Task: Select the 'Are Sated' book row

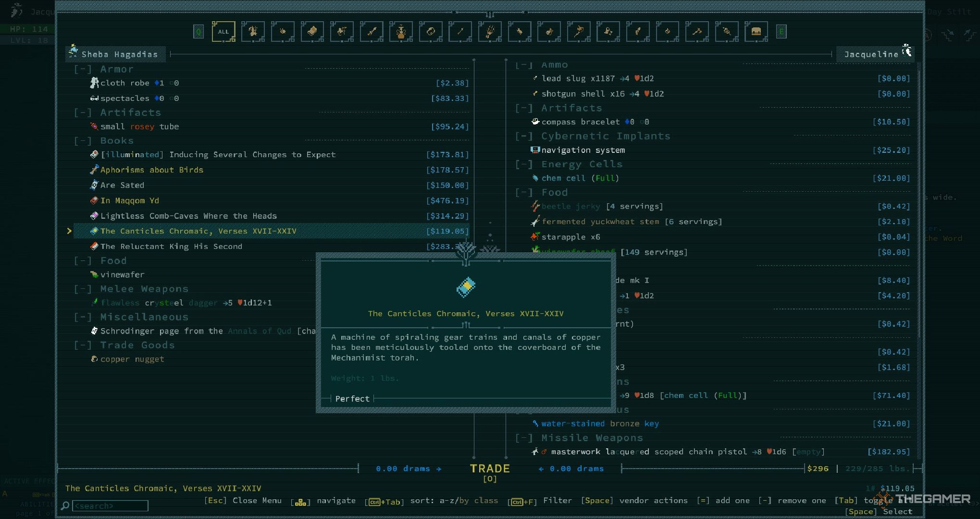Action: tap(272, 185)
